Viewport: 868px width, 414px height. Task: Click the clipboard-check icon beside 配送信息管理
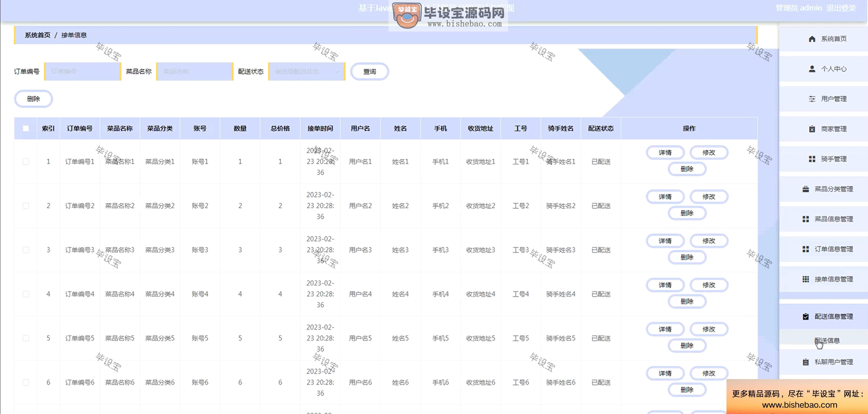(x=806, y=316)
